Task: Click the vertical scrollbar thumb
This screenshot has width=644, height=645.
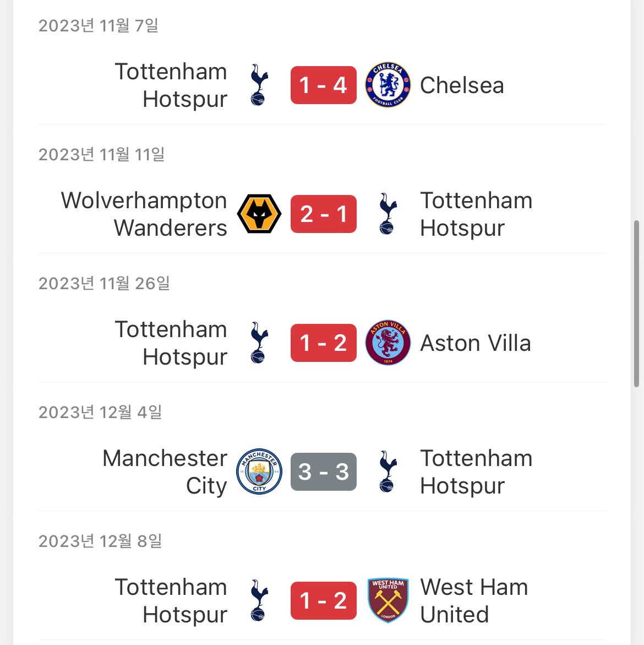Action: 637,303
